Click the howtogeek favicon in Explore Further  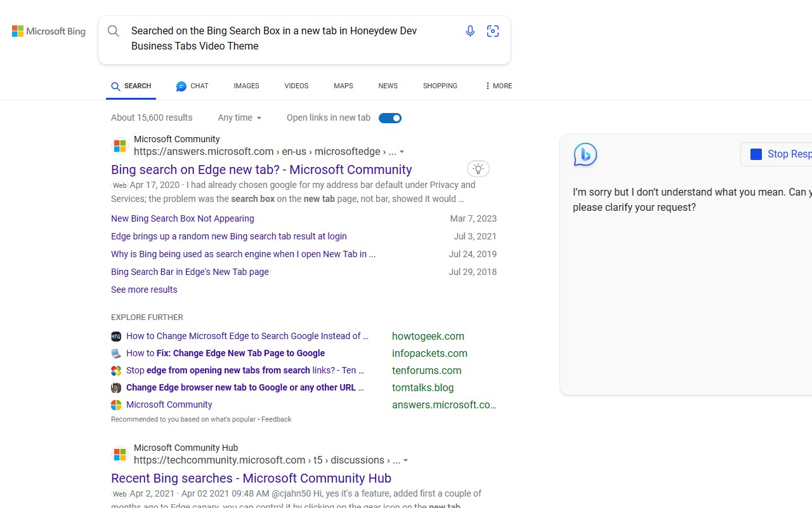point(116,337)
